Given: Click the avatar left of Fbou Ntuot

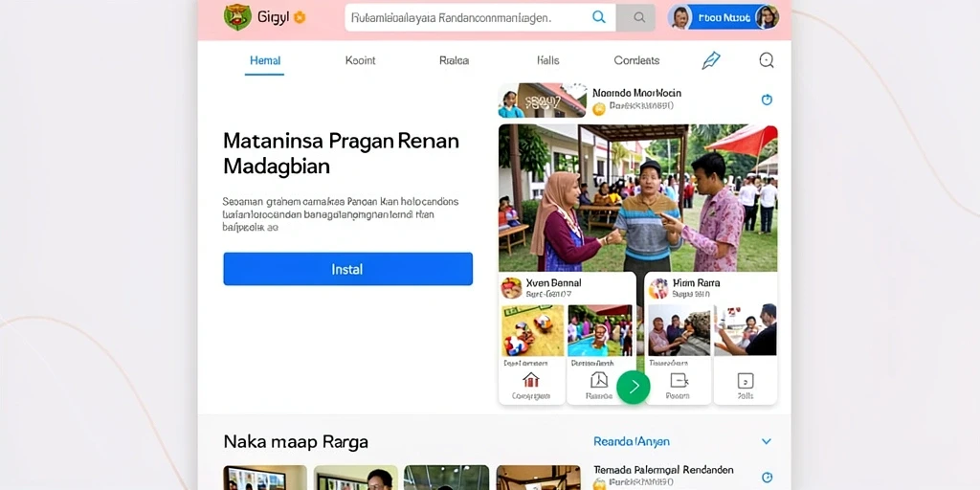Looking at the screenshot, I should pyautogui.click(x=680, y=17).
